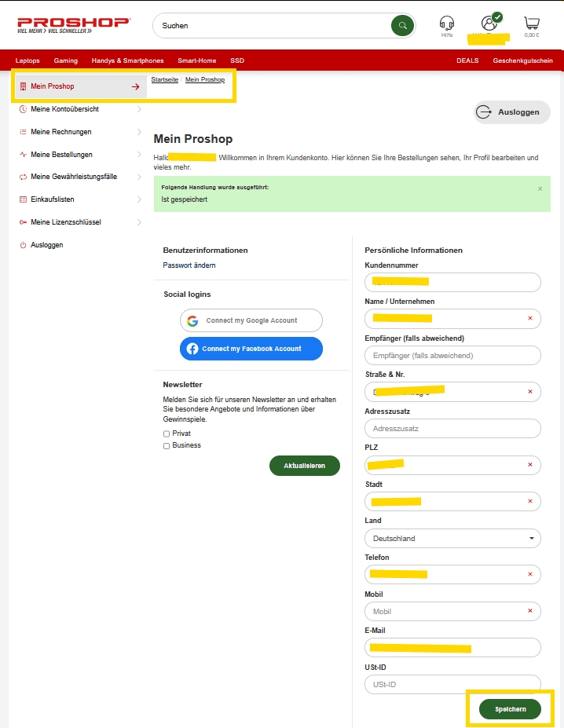Image resolution: width=564 pixels, height=728 pixels.
Task: Open the Land dropdown (Deutschland)
Action: (452, 539)
